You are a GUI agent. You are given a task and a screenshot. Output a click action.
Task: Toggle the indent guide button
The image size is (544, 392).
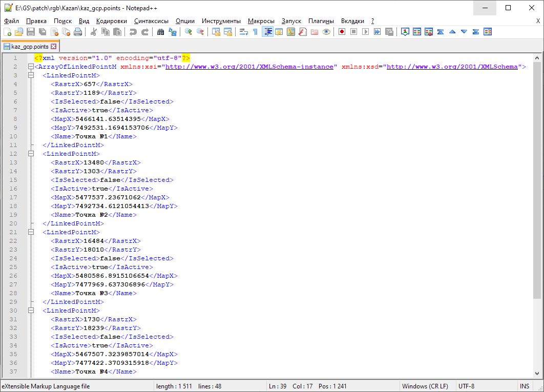point(267,32)
